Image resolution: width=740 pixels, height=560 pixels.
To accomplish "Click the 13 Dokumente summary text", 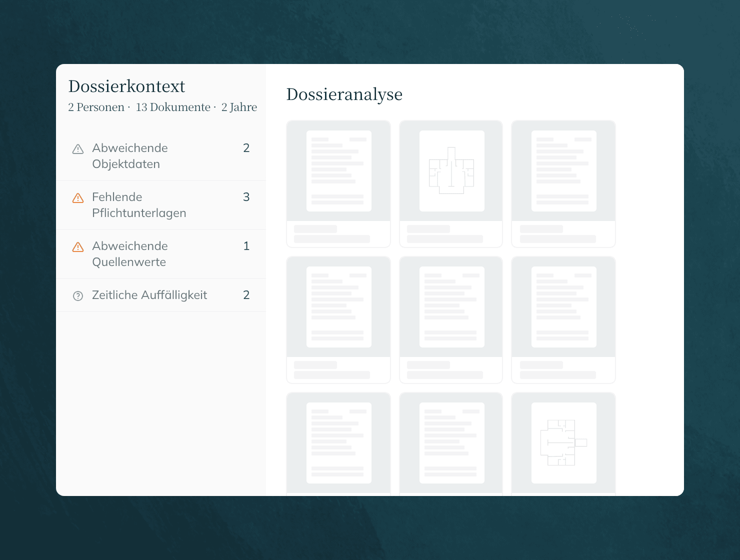I will [173, 107].
